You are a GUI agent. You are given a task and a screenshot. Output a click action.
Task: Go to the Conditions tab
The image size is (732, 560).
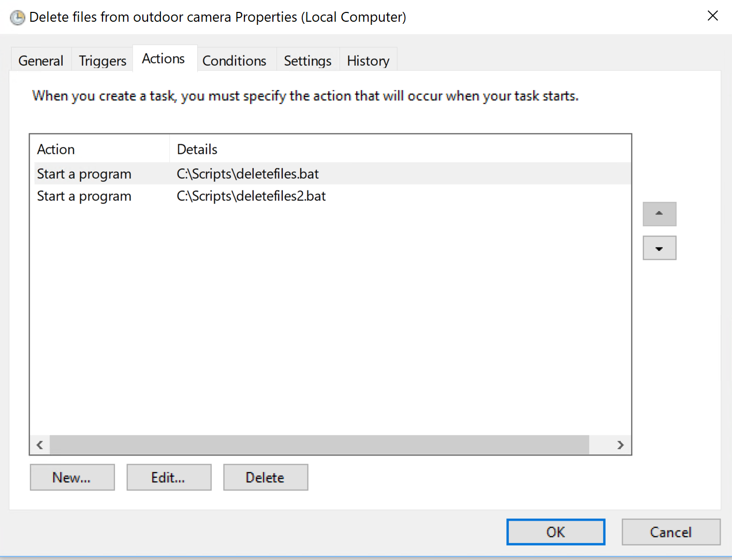pos(235,61)
